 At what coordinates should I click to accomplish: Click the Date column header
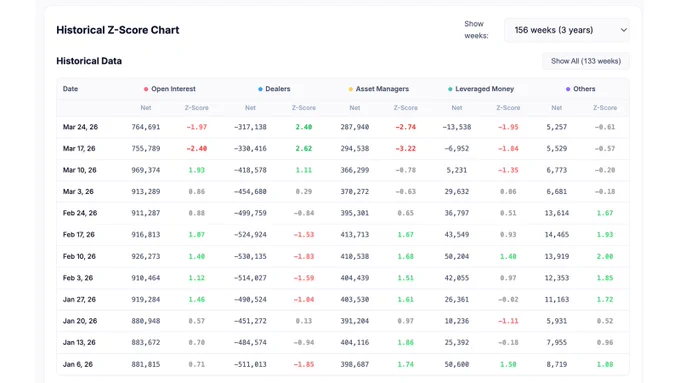[x=70, y=89]
